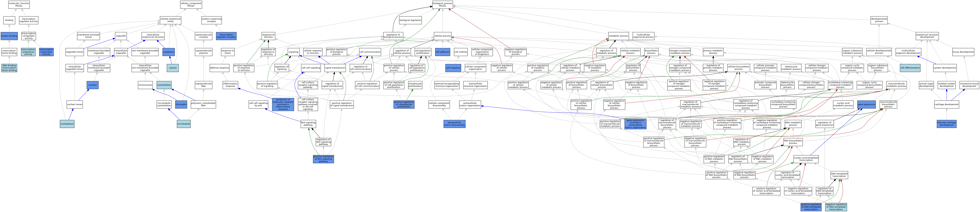Click the 'microtubule cytoskeleton' node
Image resolution: width=980 pixels, height=212 pixels.
click(x=164, y=104)
